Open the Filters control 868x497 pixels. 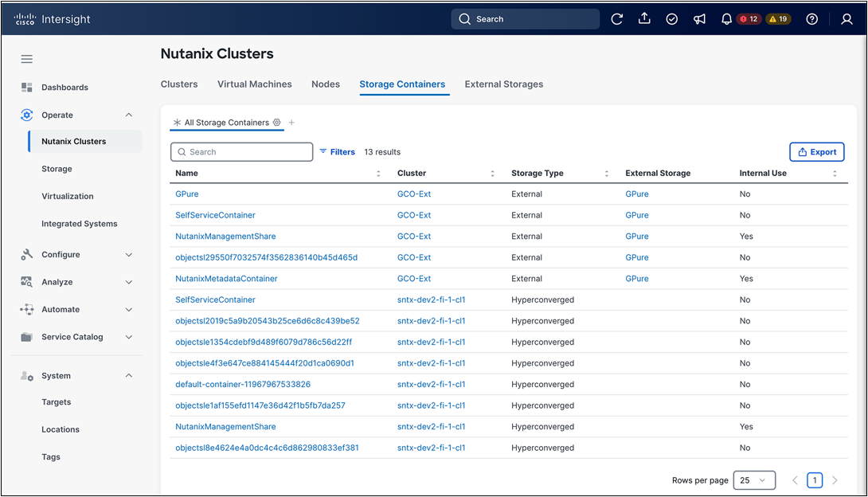(x=337, y=151)
